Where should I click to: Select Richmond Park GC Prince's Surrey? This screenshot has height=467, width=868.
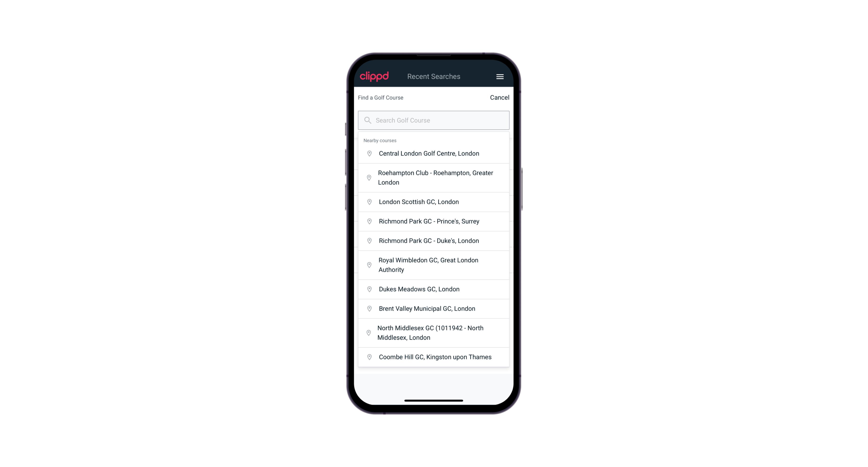434,221
